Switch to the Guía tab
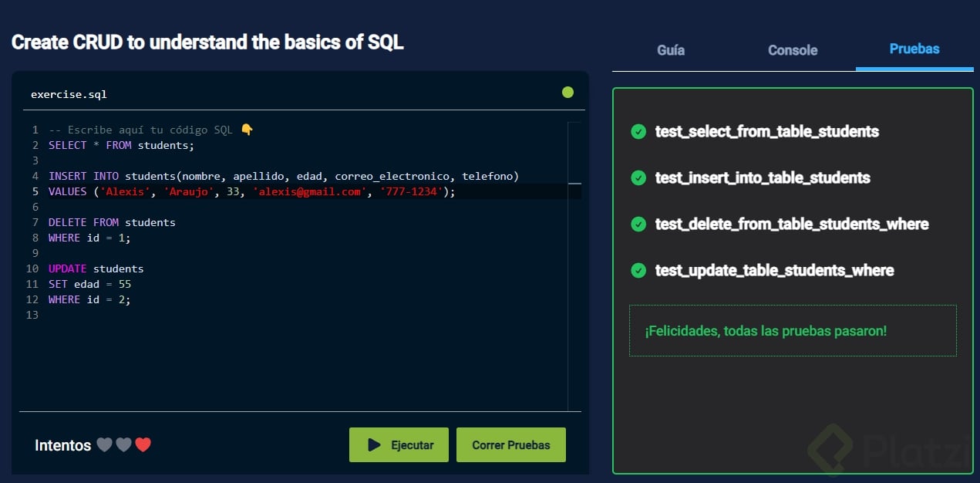Image resolution: width=980 pixels, height=483 pixels. coord(671,50)
